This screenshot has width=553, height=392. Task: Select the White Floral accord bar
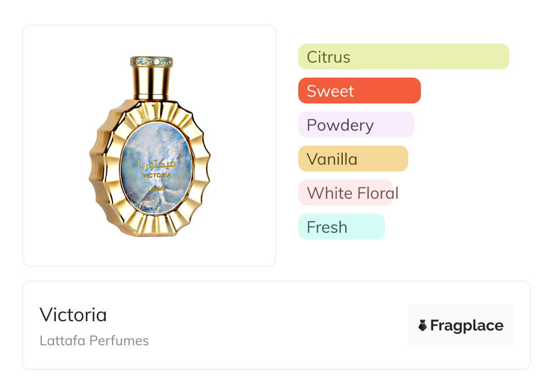(x=346, y=193)
